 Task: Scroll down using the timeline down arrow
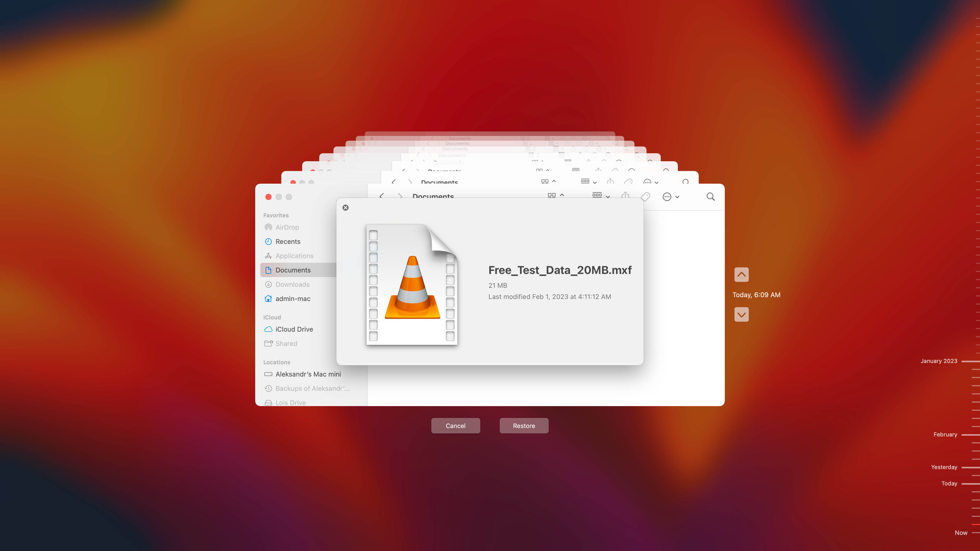(x=741, y=314)
